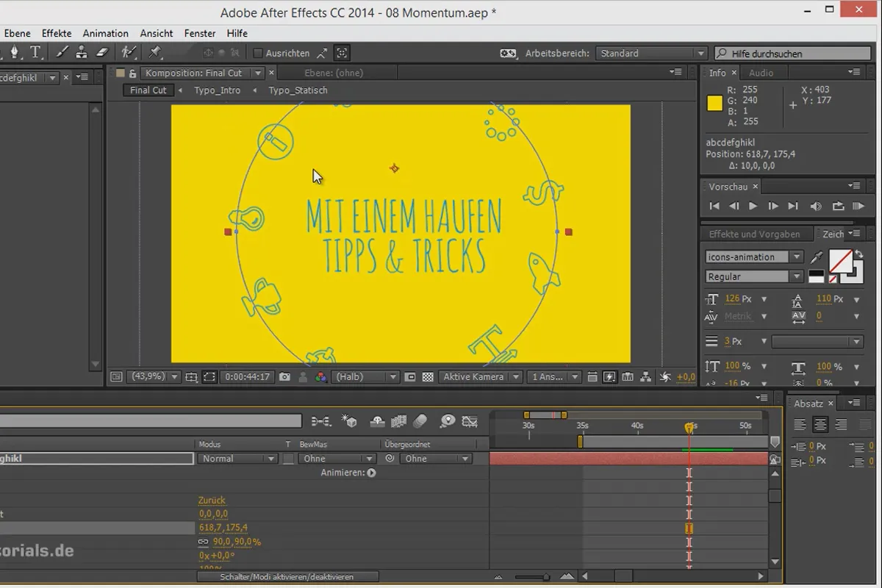Toggle draft 3D icon in timeline
The image size is (882, 588).
click(x=349, y=421)
